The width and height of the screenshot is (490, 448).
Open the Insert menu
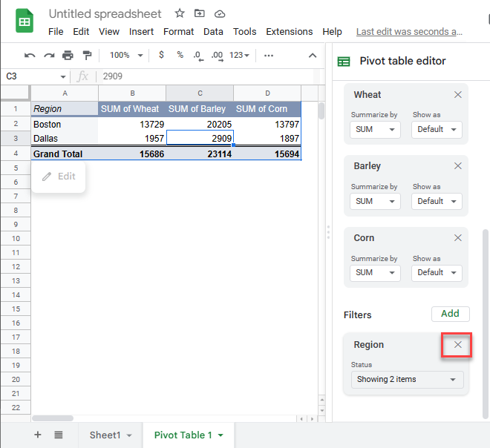click(141, 32)
